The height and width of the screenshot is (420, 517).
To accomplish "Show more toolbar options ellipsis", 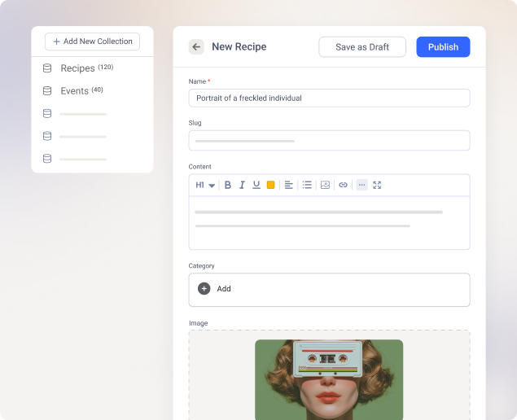I will point(361,185).
